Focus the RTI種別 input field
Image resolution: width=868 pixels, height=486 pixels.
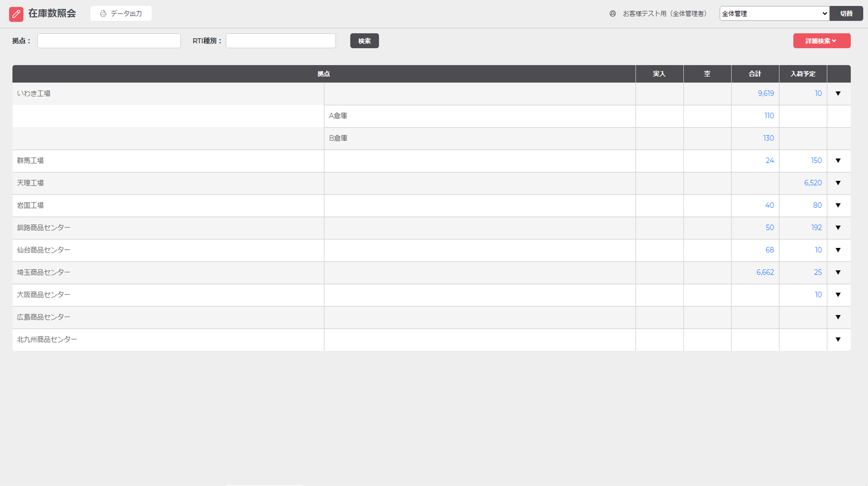coord(281,40)
